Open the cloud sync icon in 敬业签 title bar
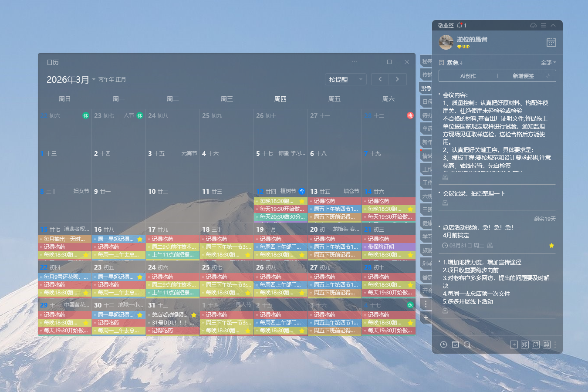588x392 pixels. pyautogui.click(x=533, y=25)
